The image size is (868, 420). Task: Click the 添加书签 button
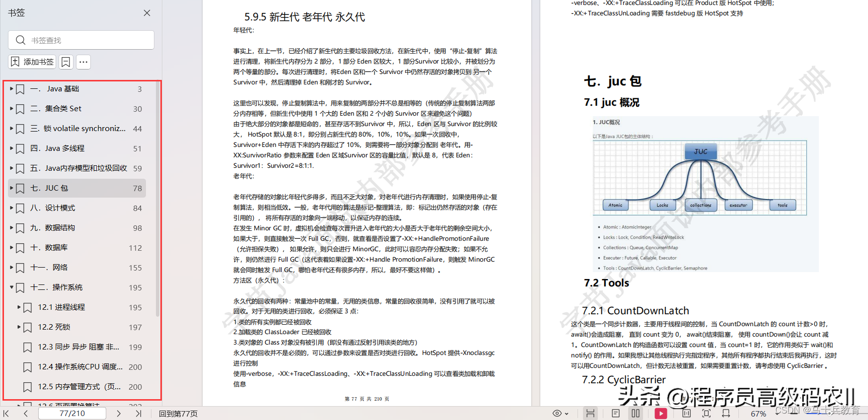tap(32, 62)
